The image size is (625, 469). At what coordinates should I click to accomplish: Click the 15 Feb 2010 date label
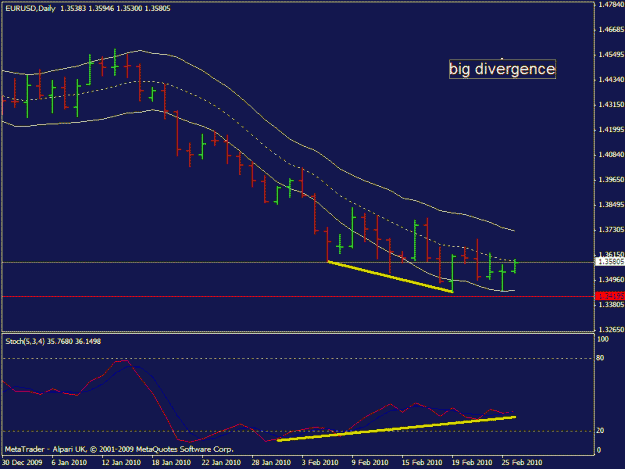(x=422, y=463)
